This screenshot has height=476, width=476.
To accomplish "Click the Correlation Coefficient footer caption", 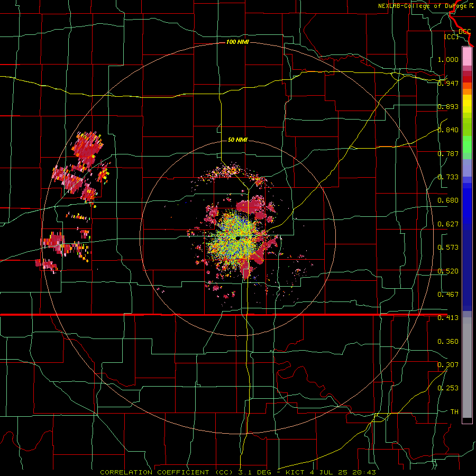I will pyautogui.click(x=238, y=472).
